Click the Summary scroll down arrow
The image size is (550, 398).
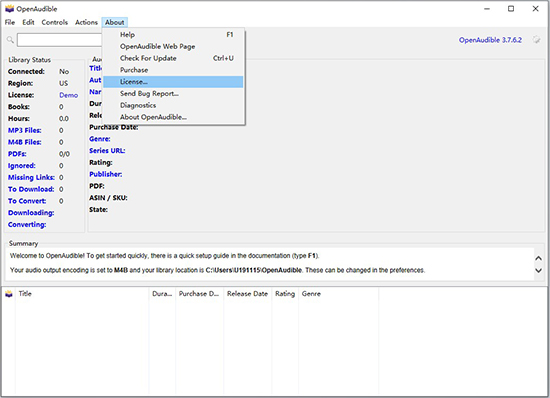[x=538, y=270]
